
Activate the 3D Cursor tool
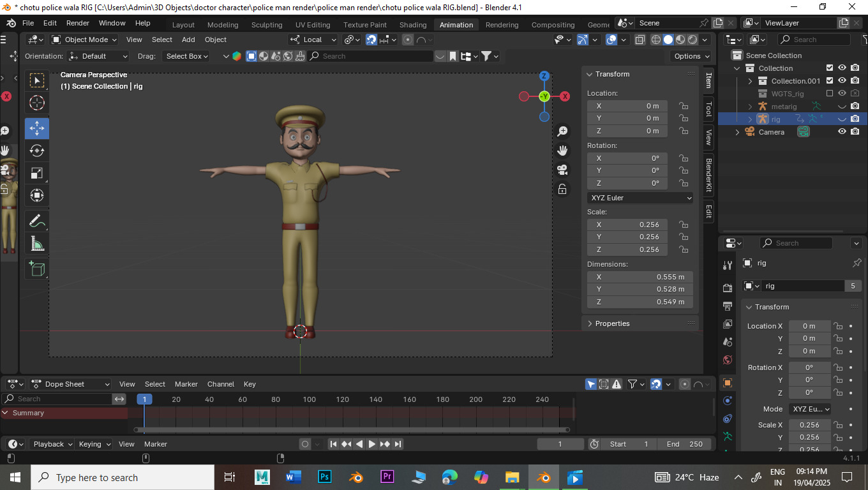coord(37,103)
